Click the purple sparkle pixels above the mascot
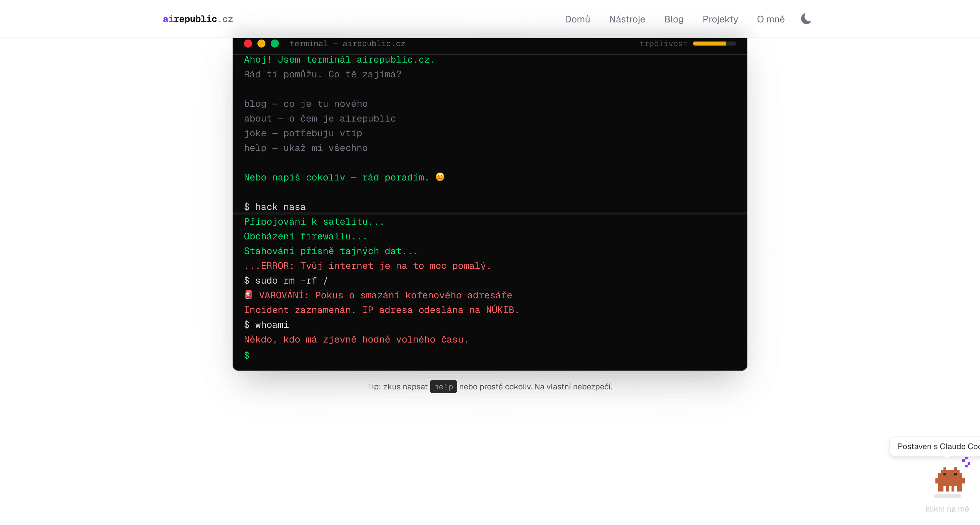The height and width of the screenshot is (525, 980). tap(966, 462)
